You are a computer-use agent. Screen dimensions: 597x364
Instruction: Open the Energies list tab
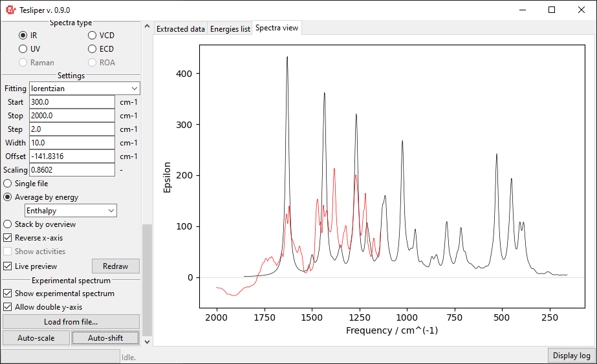(230, 29)
